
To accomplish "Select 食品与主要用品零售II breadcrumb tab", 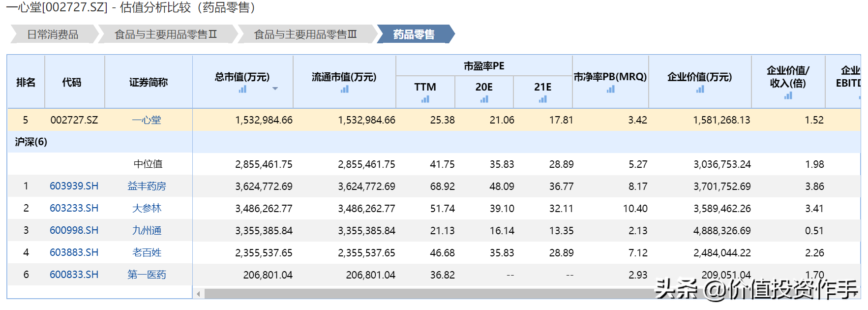I will point(166,34).
